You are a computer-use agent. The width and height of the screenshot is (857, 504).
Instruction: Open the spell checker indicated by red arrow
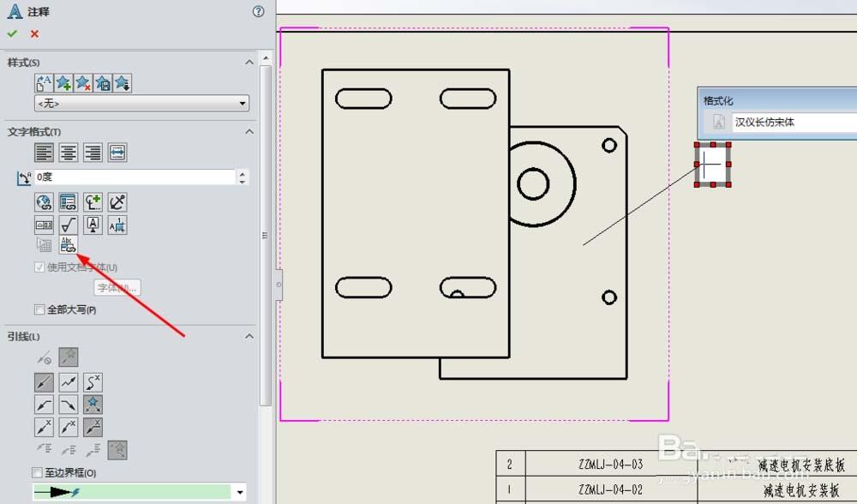click(x=68, y=244)
